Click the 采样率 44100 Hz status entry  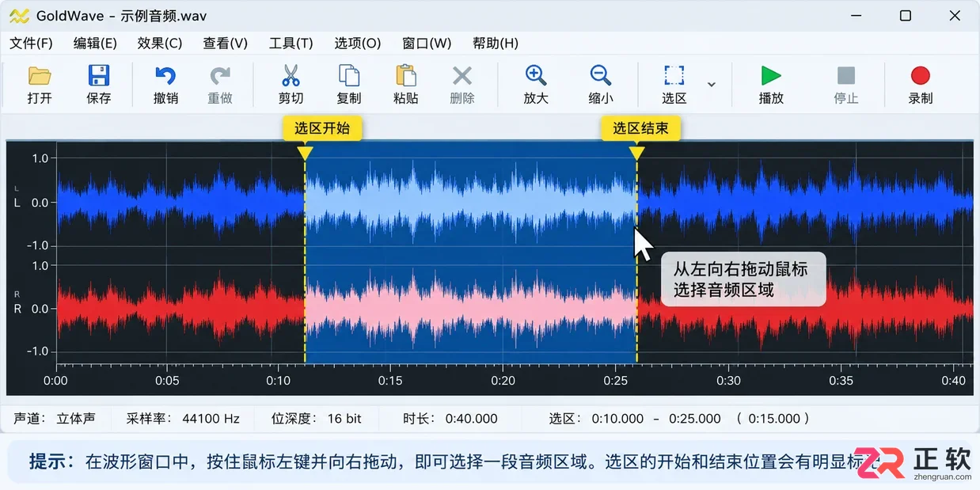point(183,419)
